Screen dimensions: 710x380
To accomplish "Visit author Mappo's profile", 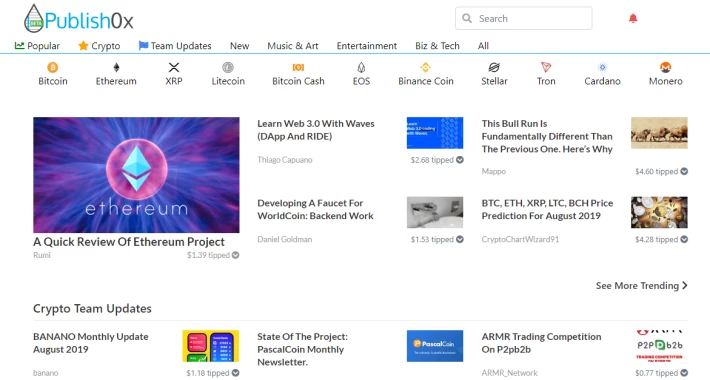I will click(x=494, y=171).
